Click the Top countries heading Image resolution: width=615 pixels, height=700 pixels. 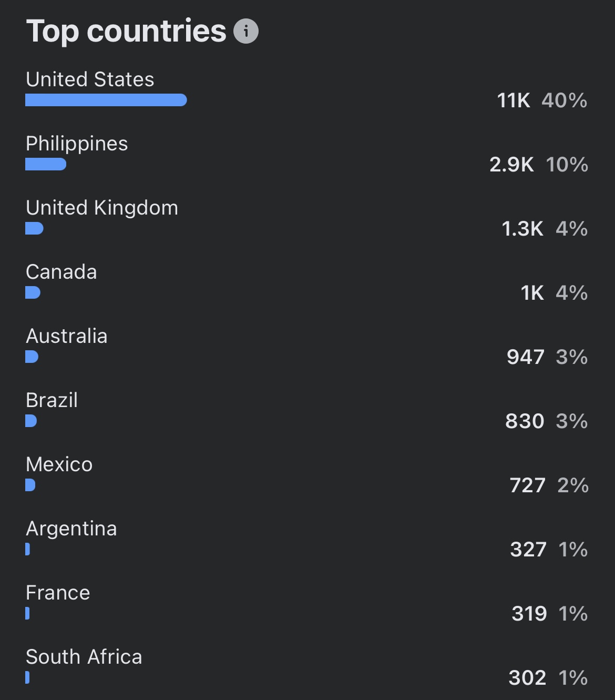pyautogui.click(x=126, y=32)
